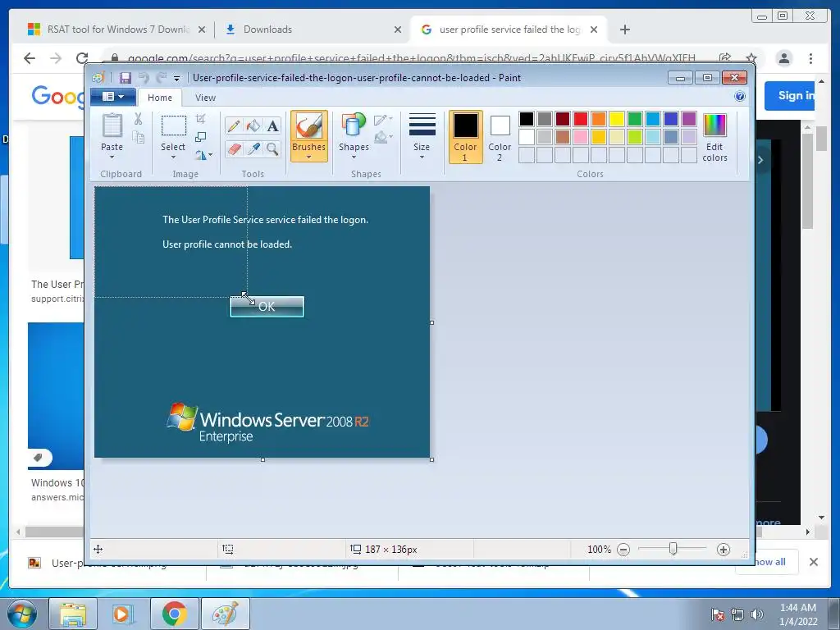The width and height of the screenshot is (840, 630).
Task: Click the Paste clipboard icon
Action: click(112, 126)
